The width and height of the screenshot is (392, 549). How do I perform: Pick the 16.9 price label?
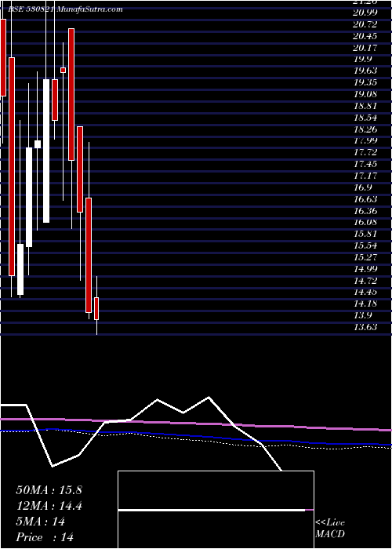[363, 187]
